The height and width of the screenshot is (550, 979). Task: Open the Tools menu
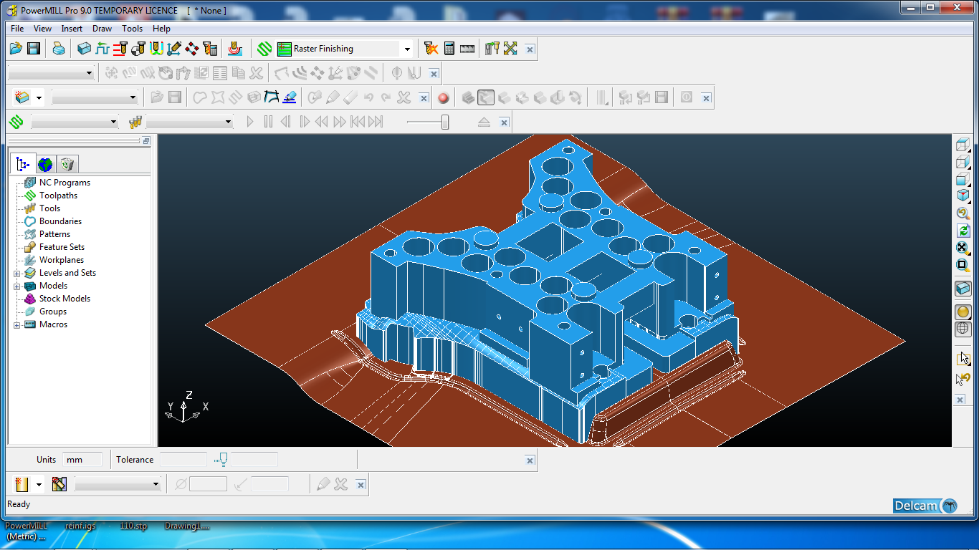(x=132, y=29)
